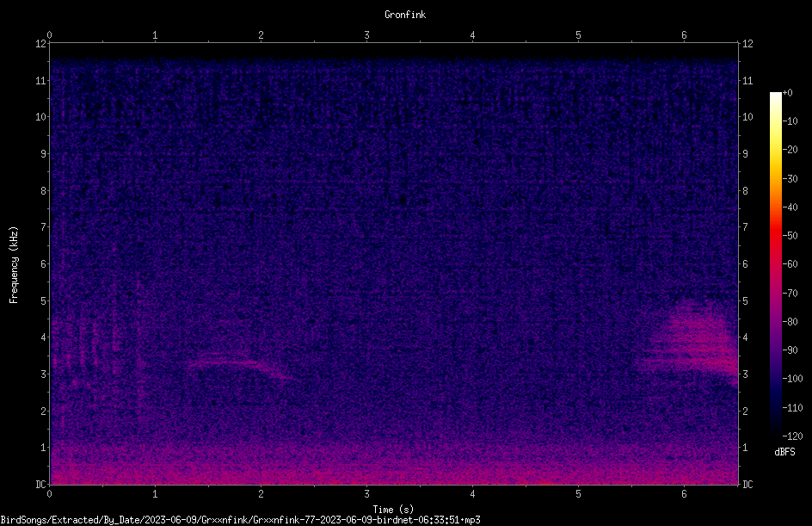
Task: Select the 1 tick on top time axis
Action: point(155,35)
